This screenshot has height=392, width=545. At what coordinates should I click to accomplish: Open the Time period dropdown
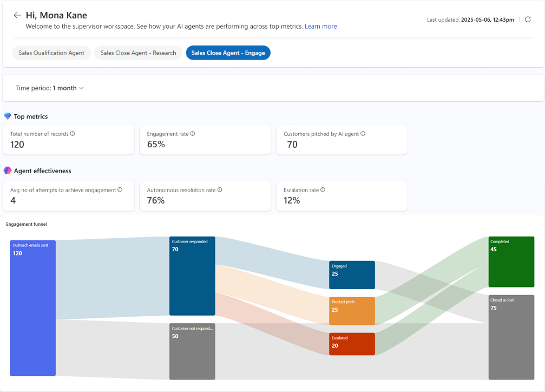pyautogui.click(x=50, y=88)
